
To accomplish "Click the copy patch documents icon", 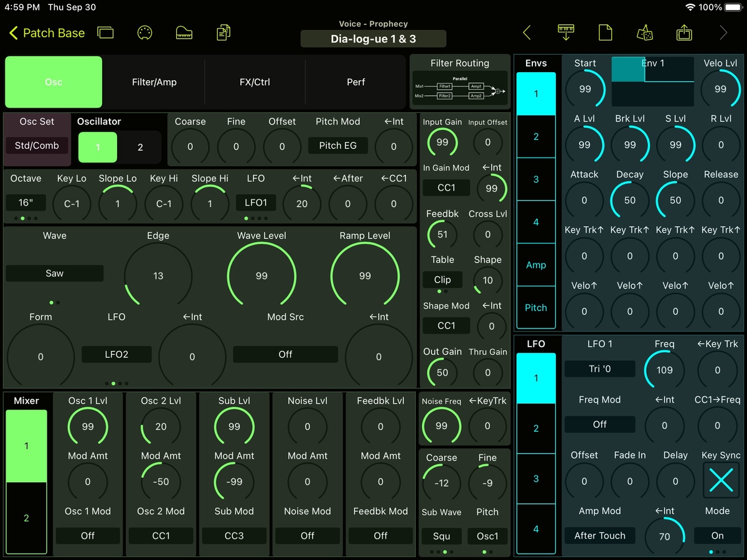I will pos(222,32).
